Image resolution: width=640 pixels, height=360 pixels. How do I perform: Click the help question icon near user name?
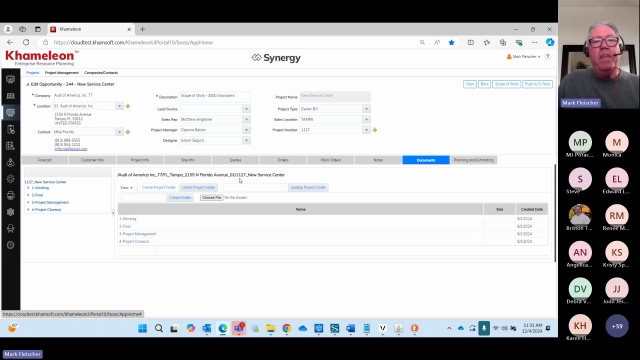coord(548,56)
